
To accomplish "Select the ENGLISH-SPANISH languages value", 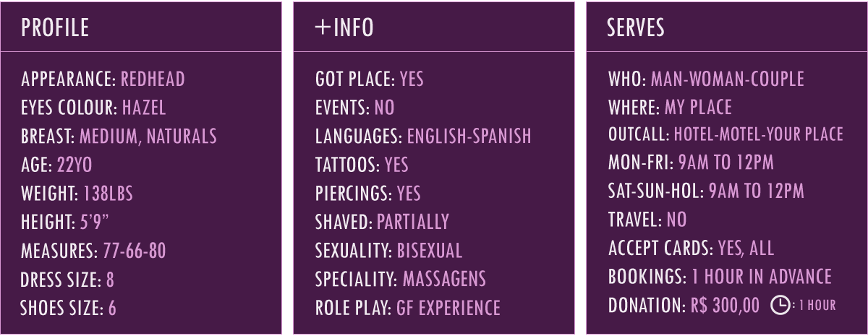I will pyautogui.click(x=469, y=136).
